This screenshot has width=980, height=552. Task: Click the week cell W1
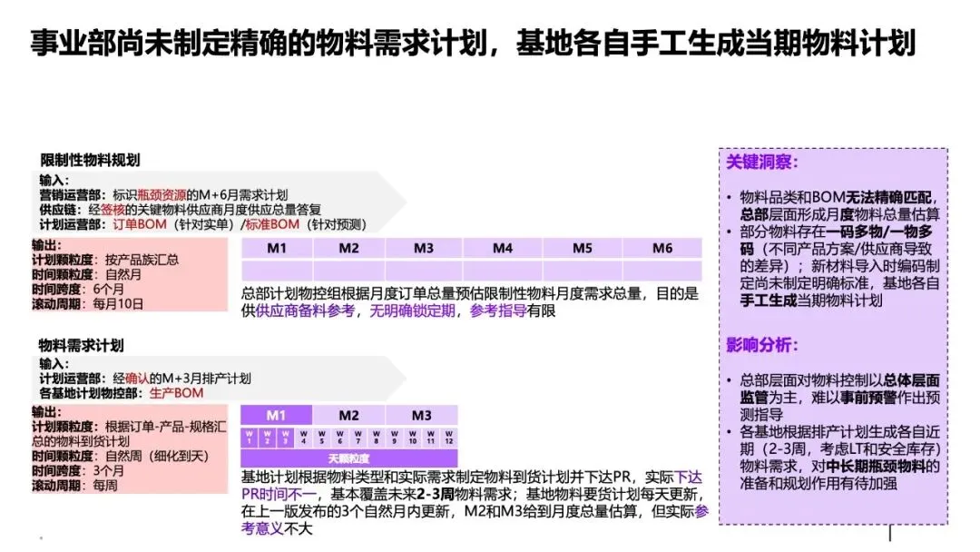(x=249, y=437)
